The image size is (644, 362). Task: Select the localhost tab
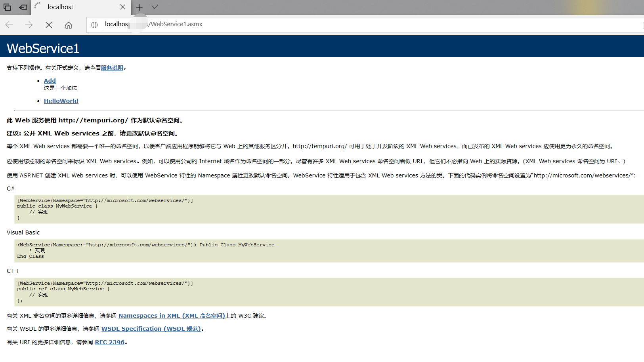coord(80,7)
